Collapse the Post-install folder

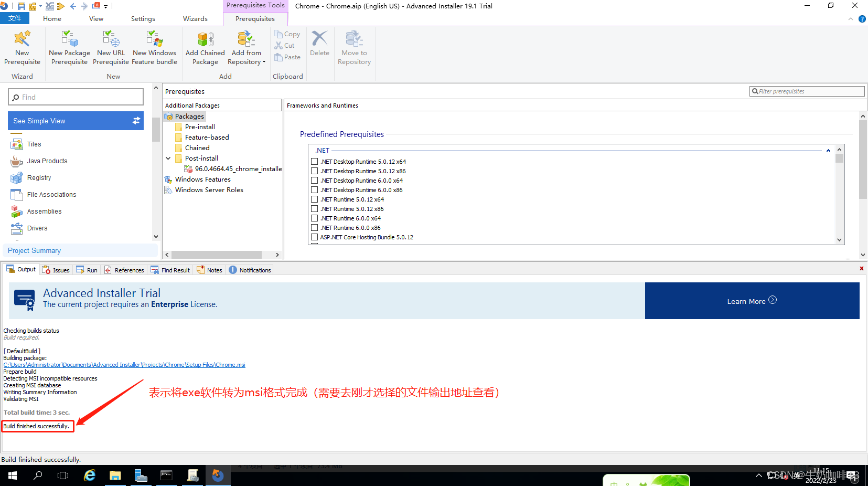point(168,159)
